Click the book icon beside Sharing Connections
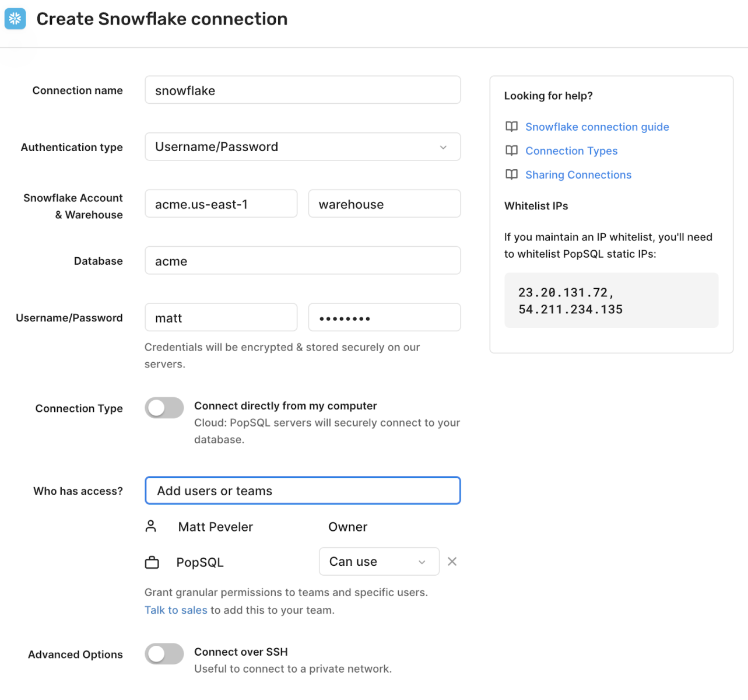Image resolution: width=748 pixels, height=700 pixels. [511, 174]
